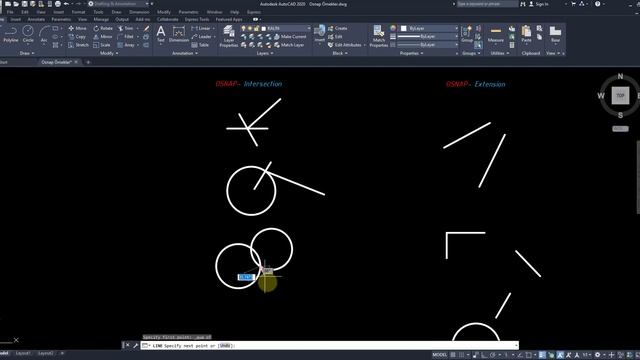Open the Group tool
Viewport: 640px width, 360px height.
pyautogui.click(x=467, y=34)
